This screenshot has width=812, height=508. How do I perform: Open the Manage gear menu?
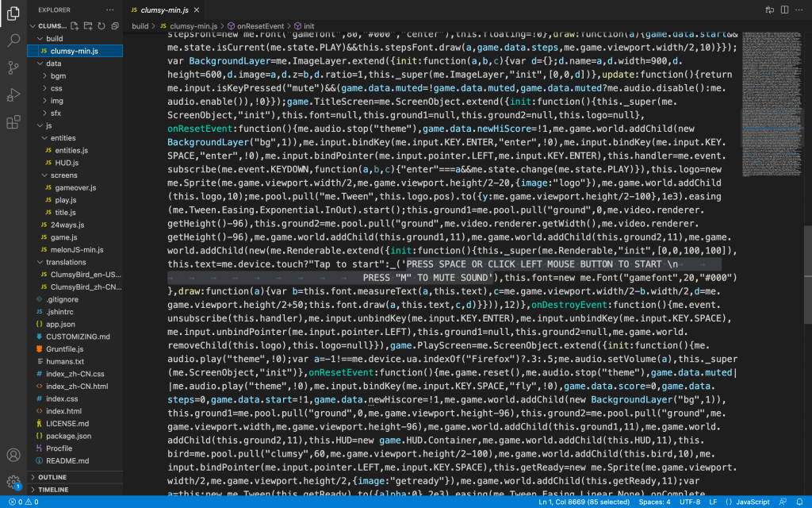pyautogui.click(x=13, y=482)
